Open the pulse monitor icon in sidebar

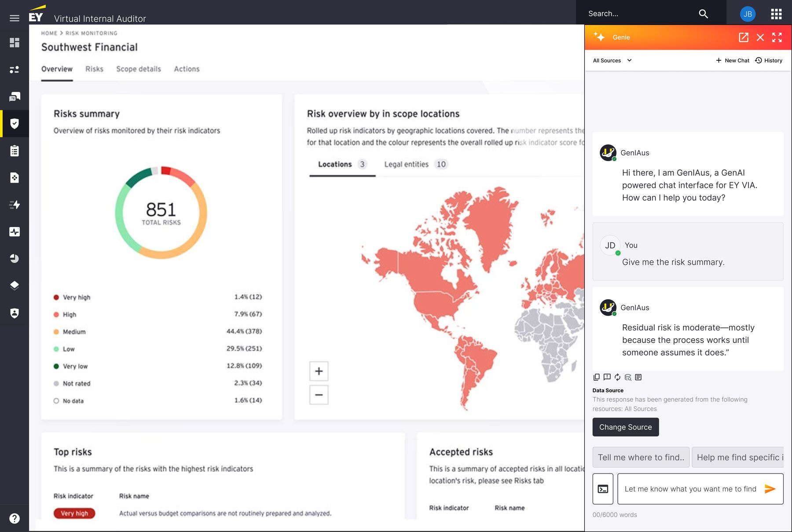[15, 231]
